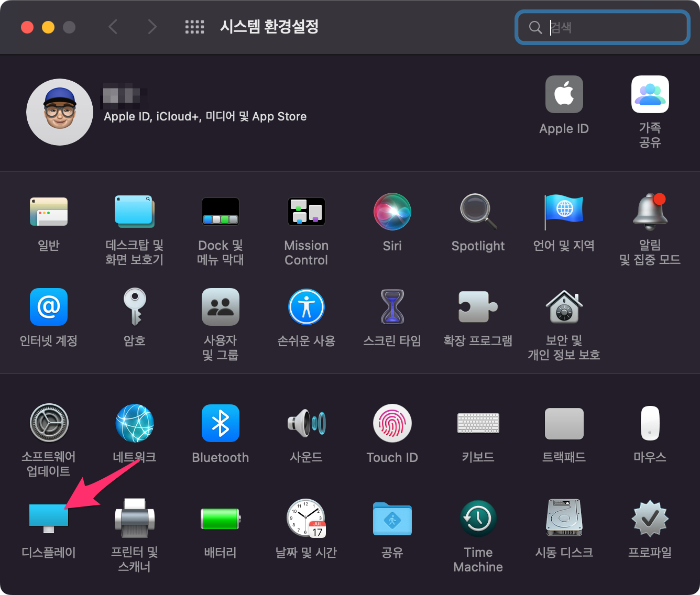This screenshot has width=700, height=595.
Task: Open Dock 및 메뉴 막대 preferences
Action: click(x=221, y=212)
